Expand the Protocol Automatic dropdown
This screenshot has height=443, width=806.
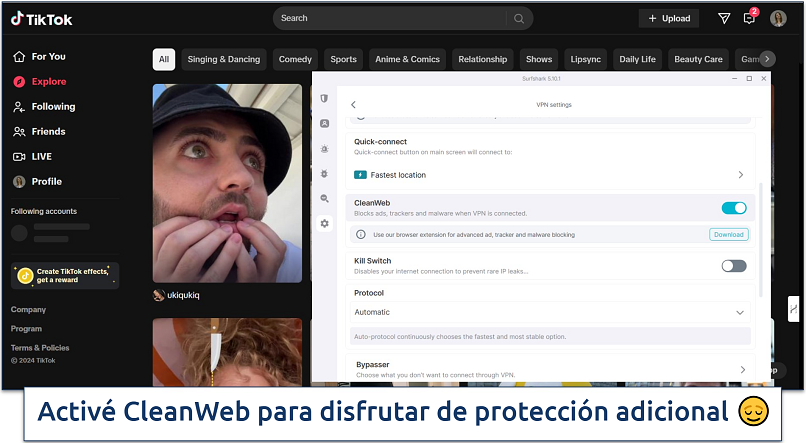click(740, 312)
